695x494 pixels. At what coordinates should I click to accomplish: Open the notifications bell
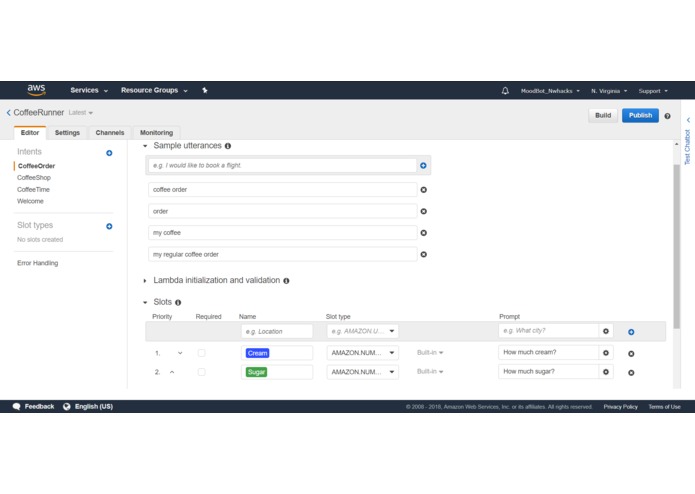click(x=505, y=91)
